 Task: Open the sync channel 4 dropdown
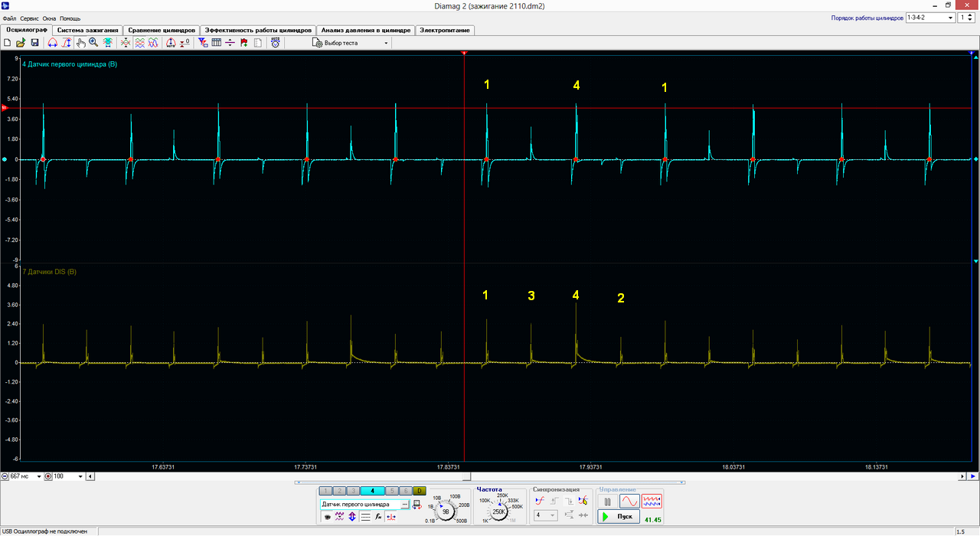[x=546, y=515]
